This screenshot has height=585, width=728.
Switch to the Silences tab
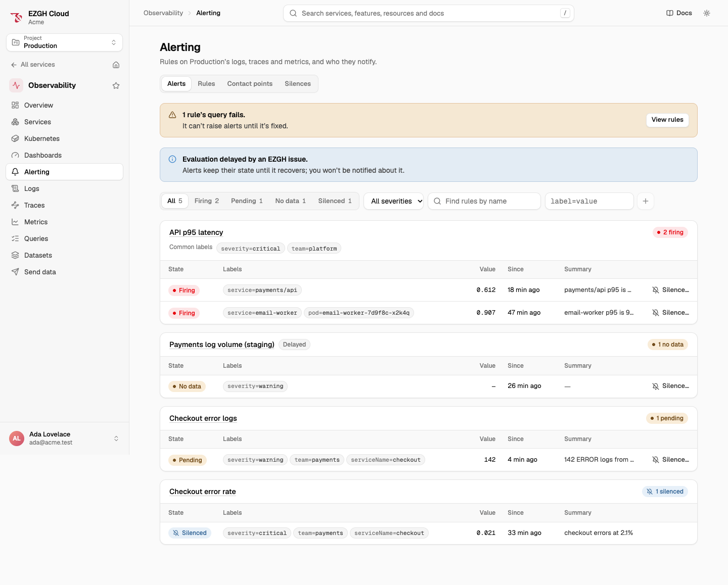pos(298,84)
